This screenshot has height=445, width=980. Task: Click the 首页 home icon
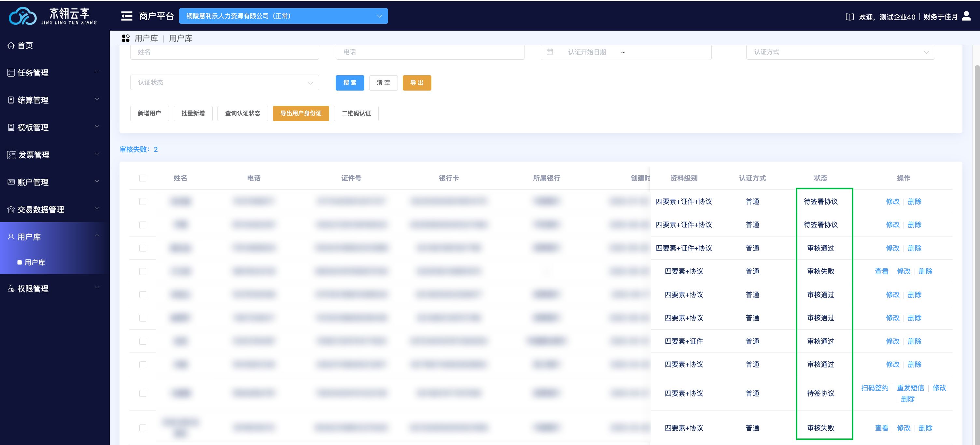point(11,45)
